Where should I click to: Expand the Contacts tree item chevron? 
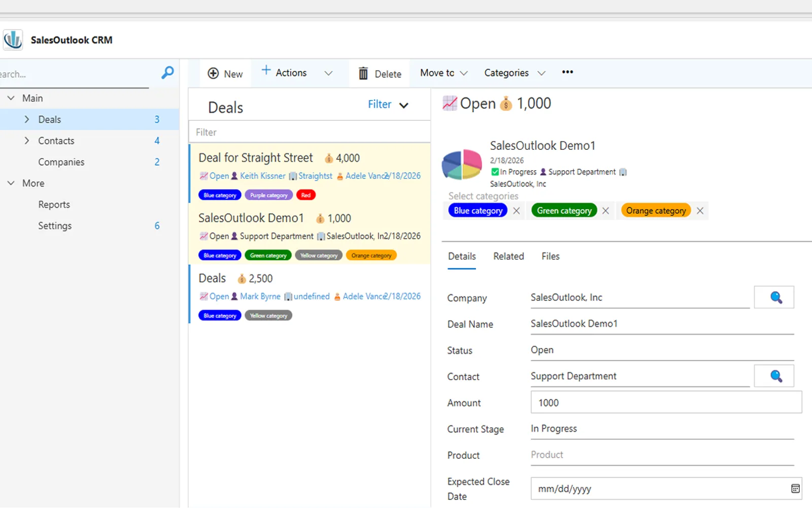(x=27, y=141)
